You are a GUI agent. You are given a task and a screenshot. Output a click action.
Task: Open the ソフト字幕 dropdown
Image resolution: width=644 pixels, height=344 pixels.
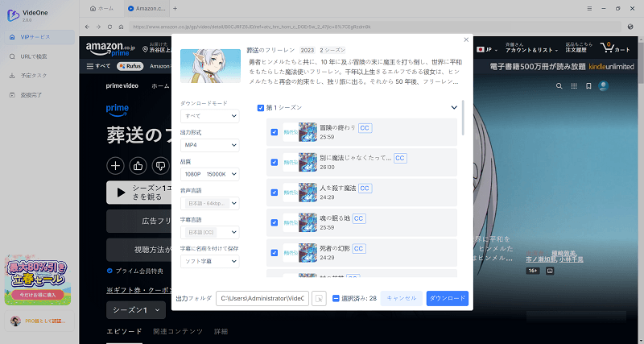point(209,261)
